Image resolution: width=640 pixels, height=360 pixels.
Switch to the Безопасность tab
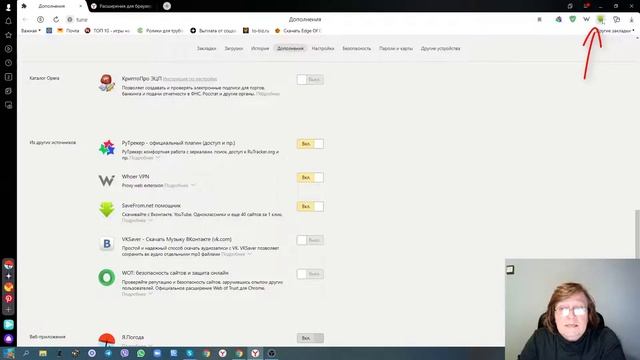tap(357, 49)
